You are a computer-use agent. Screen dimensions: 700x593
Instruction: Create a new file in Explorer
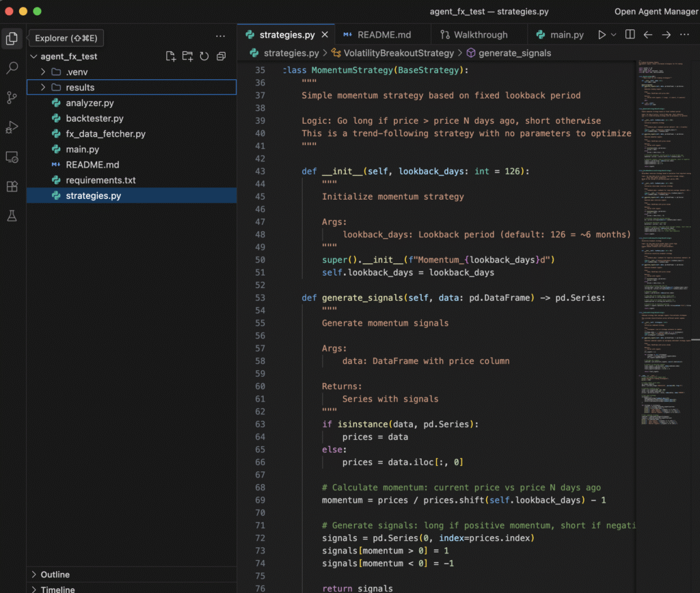coord(171,56)
